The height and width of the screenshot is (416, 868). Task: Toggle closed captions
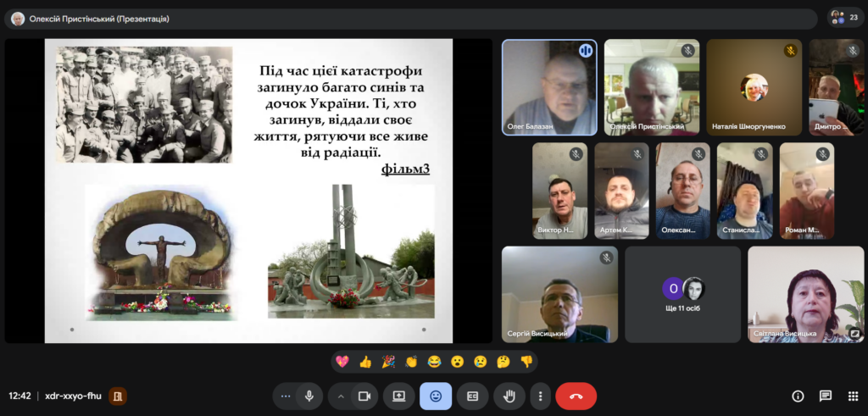472,396
